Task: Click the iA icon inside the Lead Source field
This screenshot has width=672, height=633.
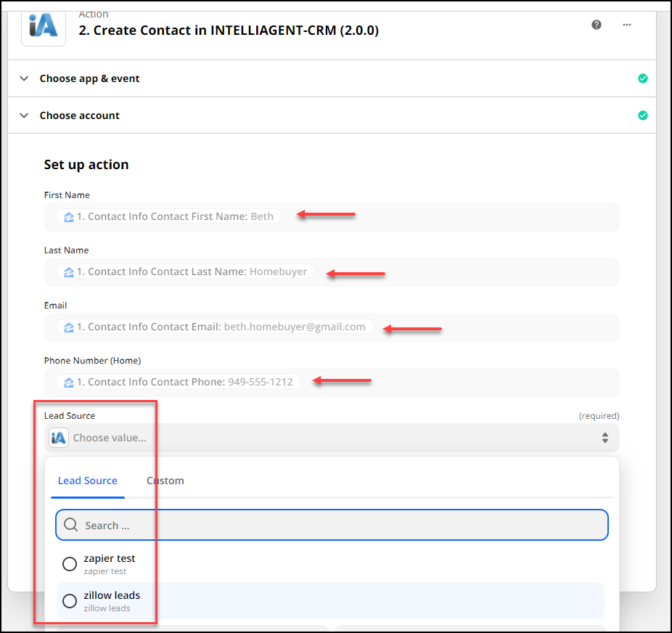Action: 57,437
